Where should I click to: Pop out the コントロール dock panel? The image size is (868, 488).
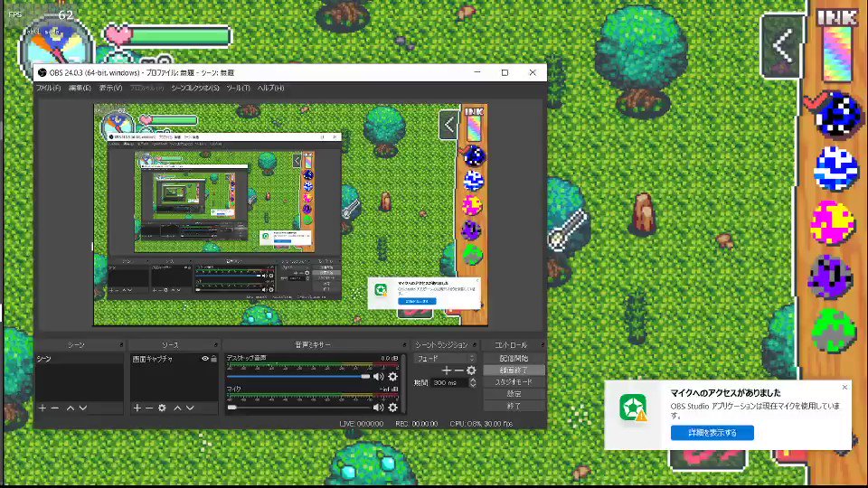point(542,344)
